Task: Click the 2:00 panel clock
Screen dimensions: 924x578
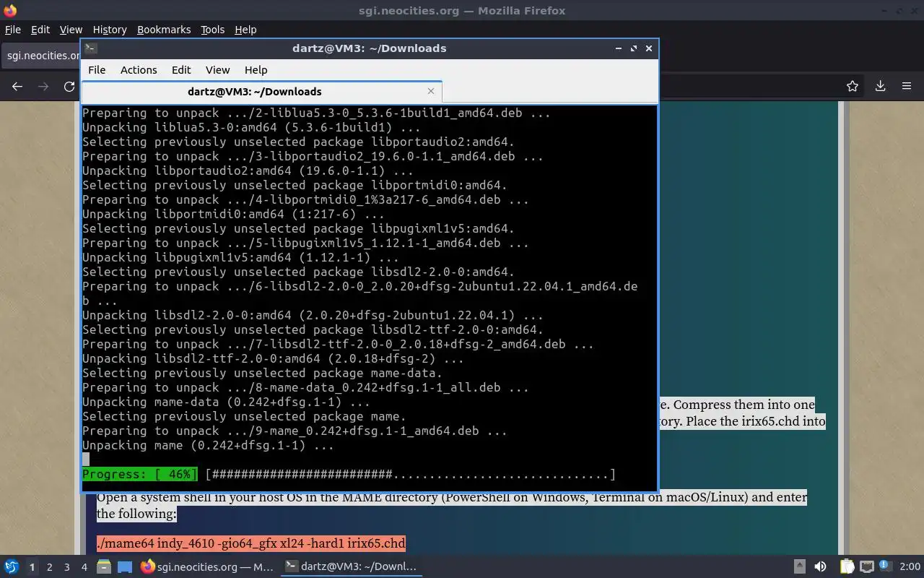Action: point(910,567)
